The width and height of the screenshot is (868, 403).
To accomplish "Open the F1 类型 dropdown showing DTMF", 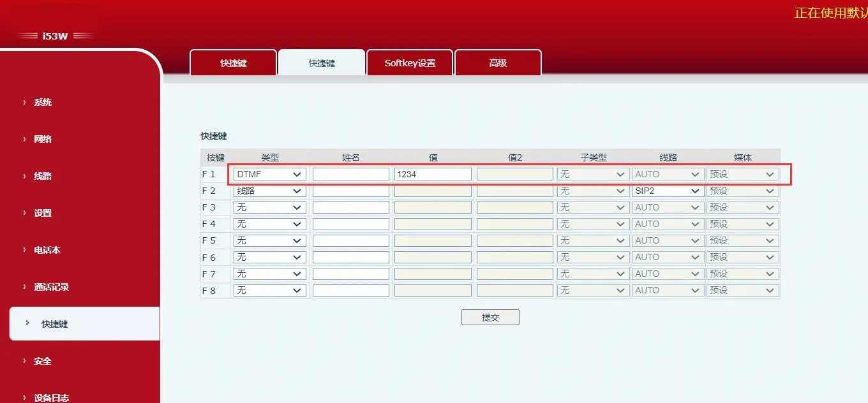I will click(269, 174).
